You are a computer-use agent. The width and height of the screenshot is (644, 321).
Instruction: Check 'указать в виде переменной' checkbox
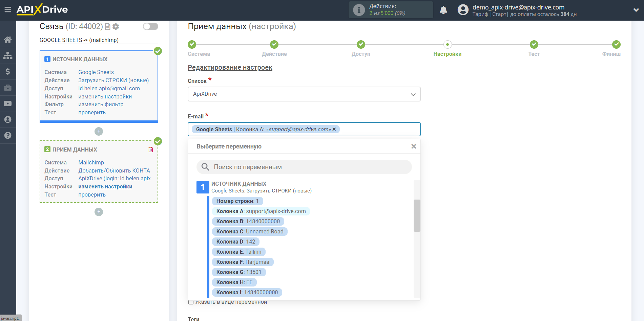tap(191, 302)
